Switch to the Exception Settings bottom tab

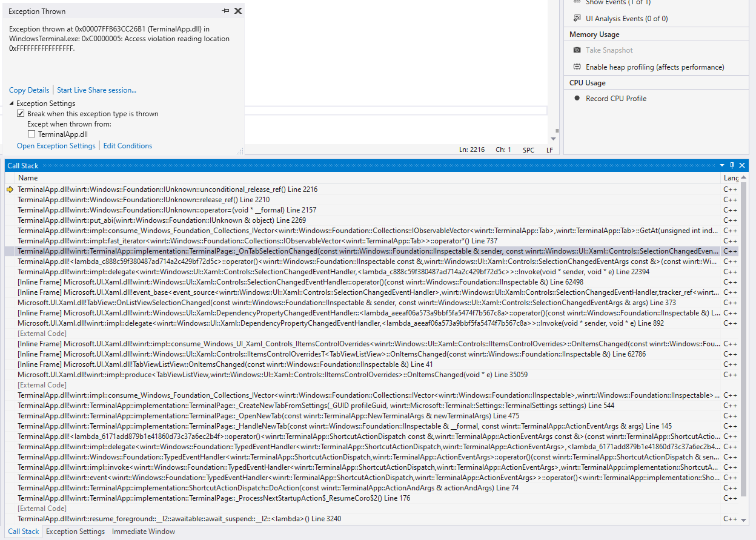(75, 532)
